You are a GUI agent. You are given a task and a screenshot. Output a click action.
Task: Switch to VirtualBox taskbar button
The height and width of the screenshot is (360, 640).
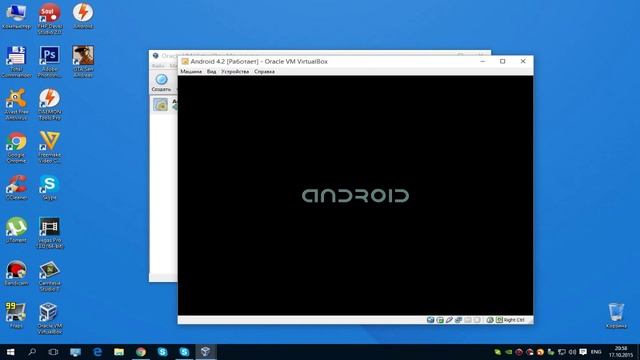[x=205, y=352]
